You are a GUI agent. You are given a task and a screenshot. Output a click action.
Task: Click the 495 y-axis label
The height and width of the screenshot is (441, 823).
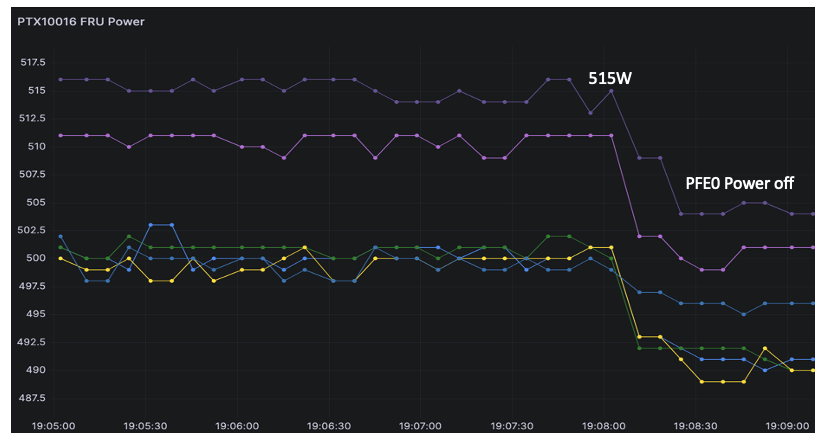coord(36,314)
